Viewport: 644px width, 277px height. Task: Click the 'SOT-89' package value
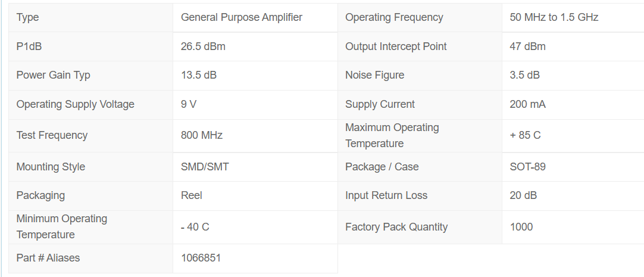(x=527, y=167)
